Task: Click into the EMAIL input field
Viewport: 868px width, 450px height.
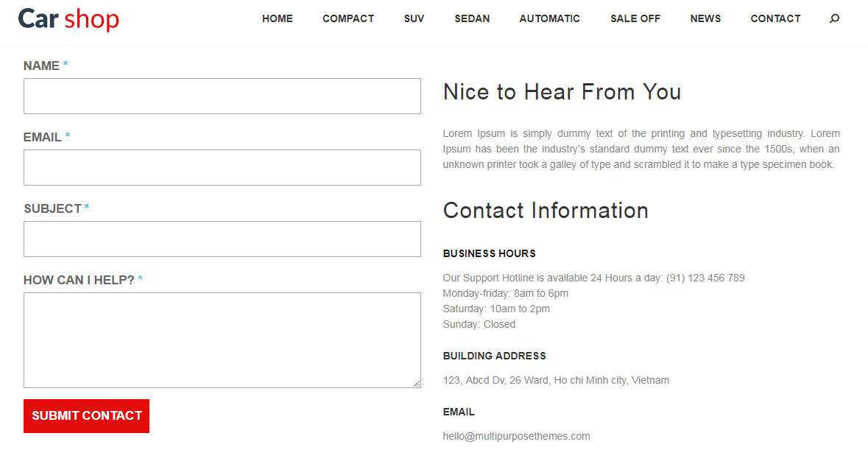Action: pyautogui.click(x=222, y=168)
